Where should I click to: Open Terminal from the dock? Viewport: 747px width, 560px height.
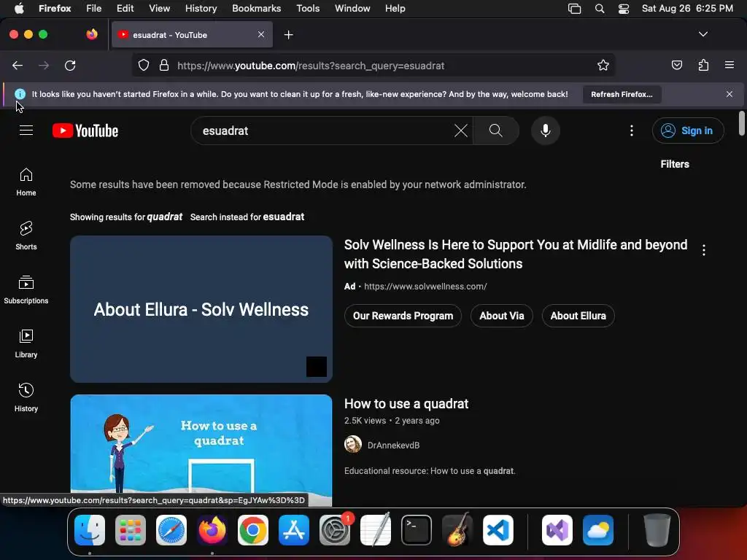pos(417,530)
